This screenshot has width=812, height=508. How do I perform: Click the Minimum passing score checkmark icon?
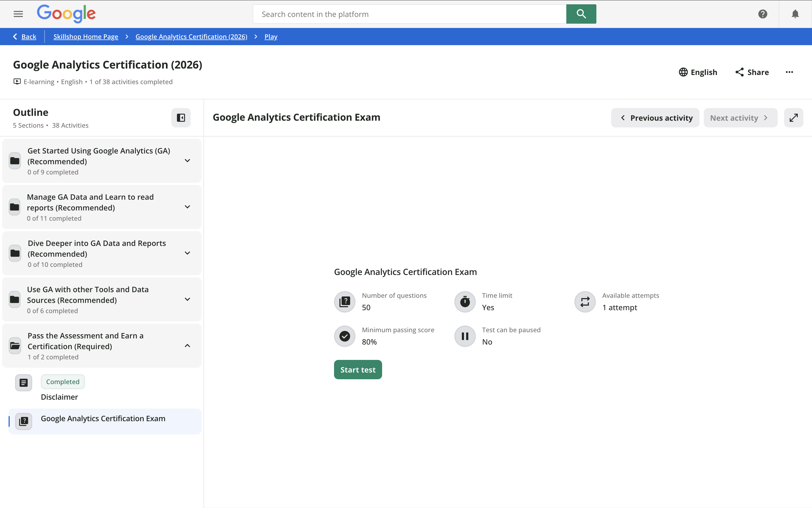coord(345,336)
